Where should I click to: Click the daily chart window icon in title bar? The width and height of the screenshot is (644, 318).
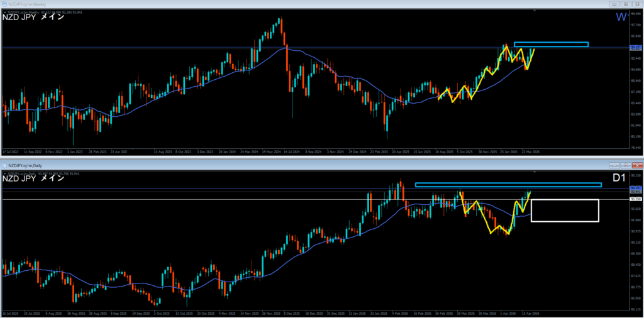click(x=4, y=164)
